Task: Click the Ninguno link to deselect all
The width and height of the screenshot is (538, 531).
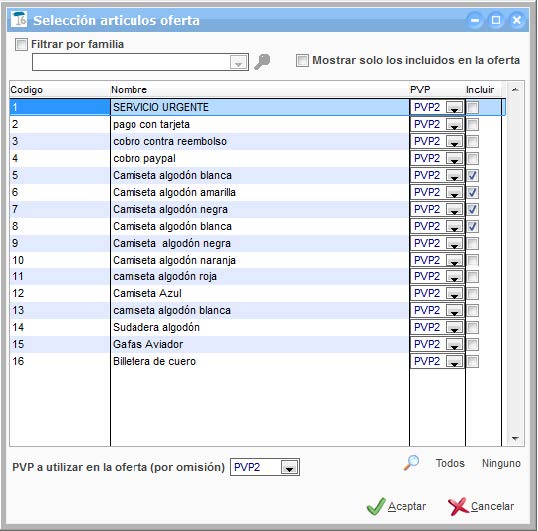Action: tap(501, 463)
